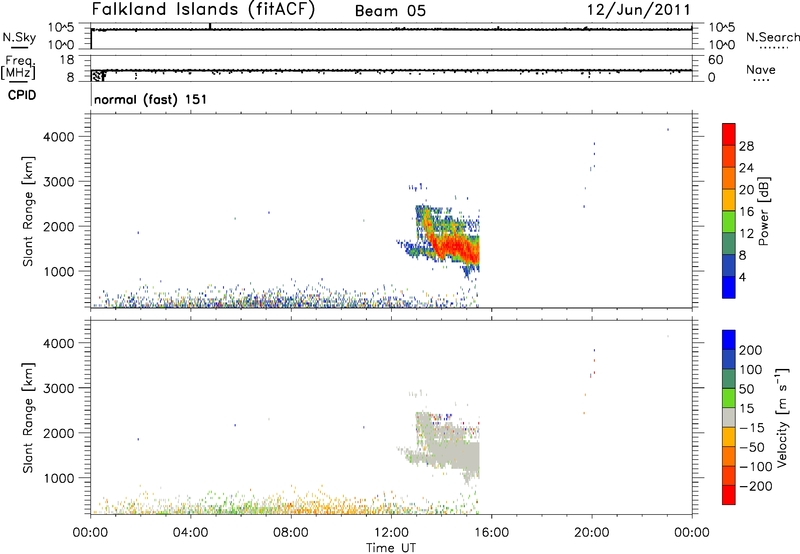
Task: Click the '1000' tick of the velocity panel
Action: click(x=60, y=478)
